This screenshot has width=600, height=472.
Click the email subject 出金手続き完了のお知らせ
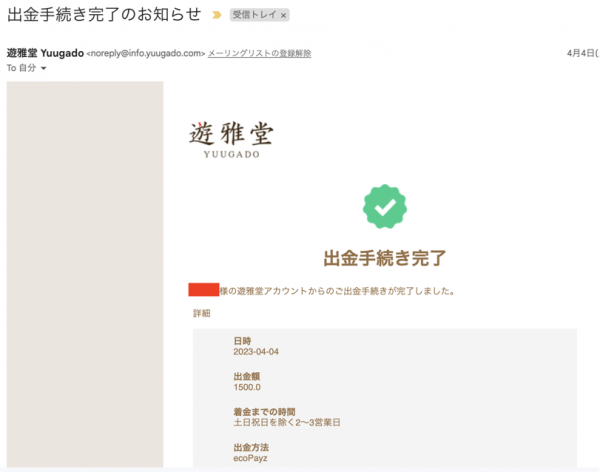104,15
